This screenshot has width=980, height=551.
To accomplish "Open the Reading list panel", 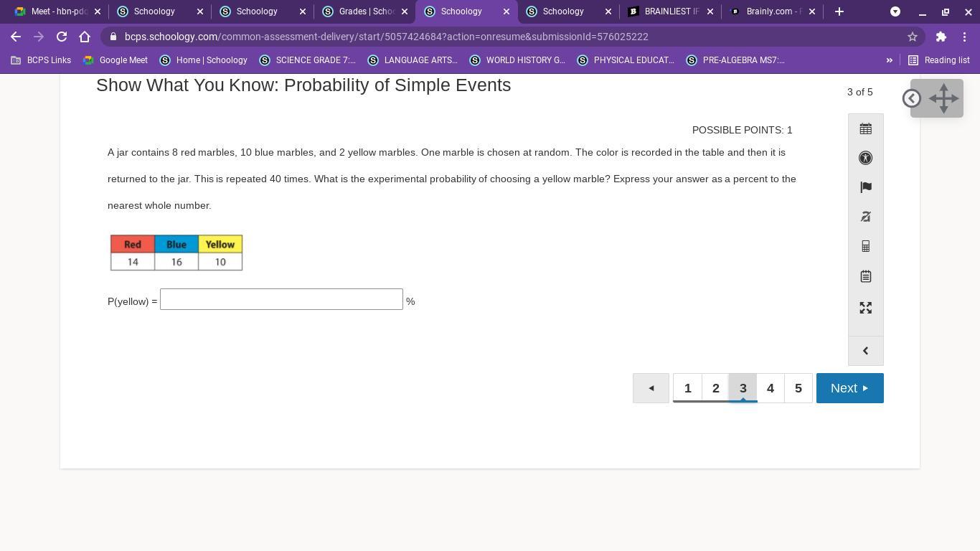I will pos(939,60).
